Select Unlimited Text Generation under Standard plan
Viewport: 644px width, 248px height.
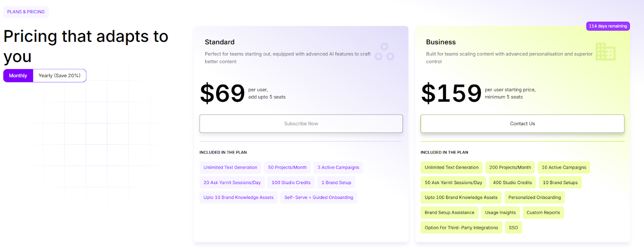tap(230, 167)
